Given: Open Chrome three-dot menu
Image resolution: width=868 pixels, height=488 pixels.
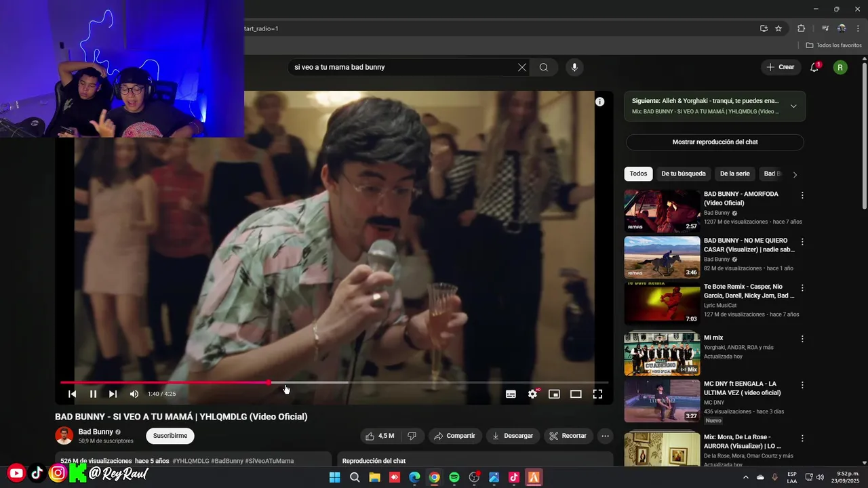Looking at the screenshot, I should click(x=858, y=28).
